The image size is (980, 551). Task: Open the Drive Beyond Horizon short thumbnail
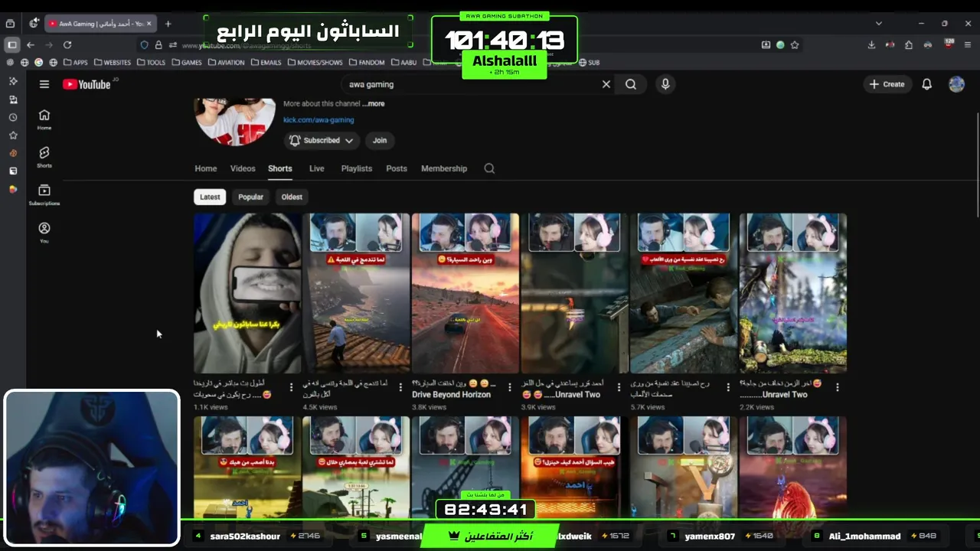click(465, 293)
